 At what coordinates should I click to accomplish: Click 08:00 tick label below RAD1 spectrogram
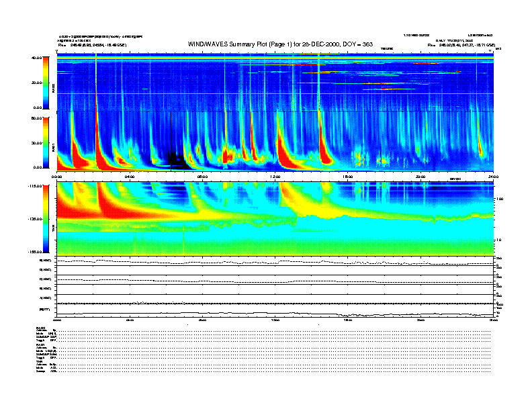(202, 177)
